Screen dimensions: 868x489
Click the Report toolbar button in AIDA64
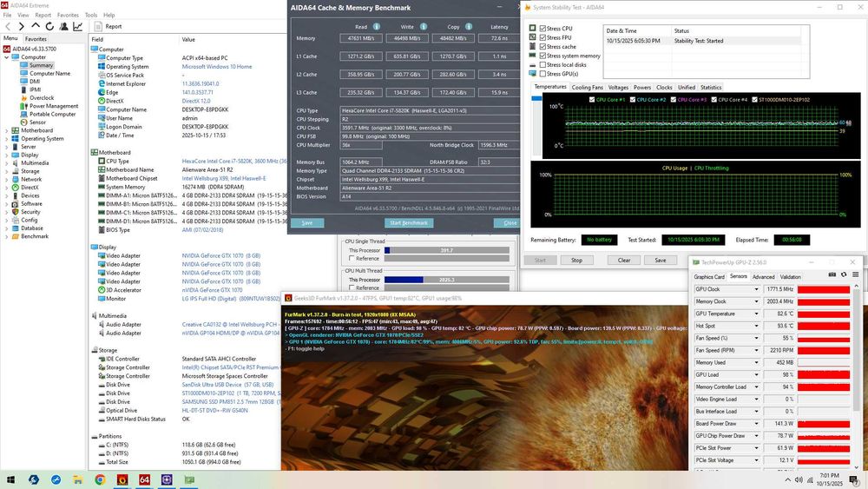[108, 27]
